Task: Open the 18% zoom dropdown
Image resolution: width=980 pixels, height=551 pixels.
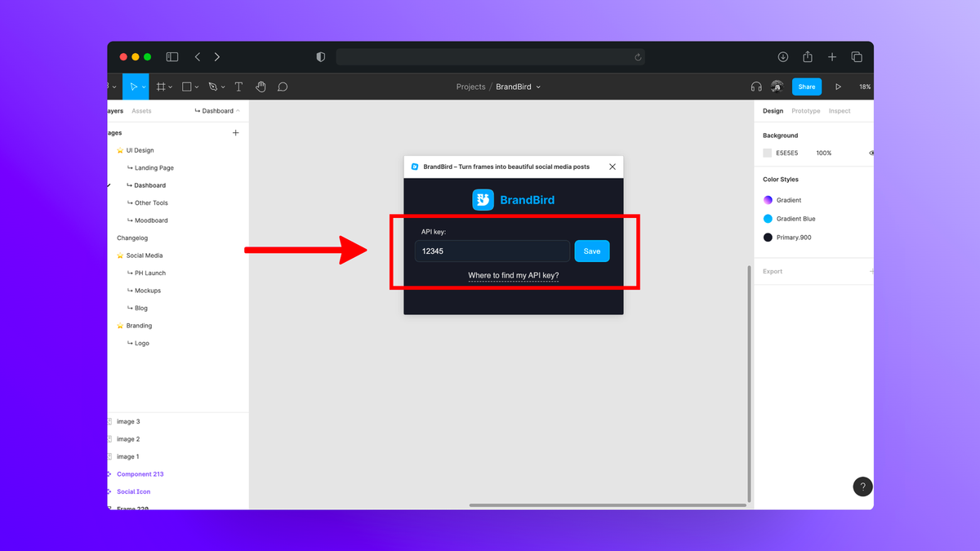Action: pyautogui.click(x=866, y=87)
